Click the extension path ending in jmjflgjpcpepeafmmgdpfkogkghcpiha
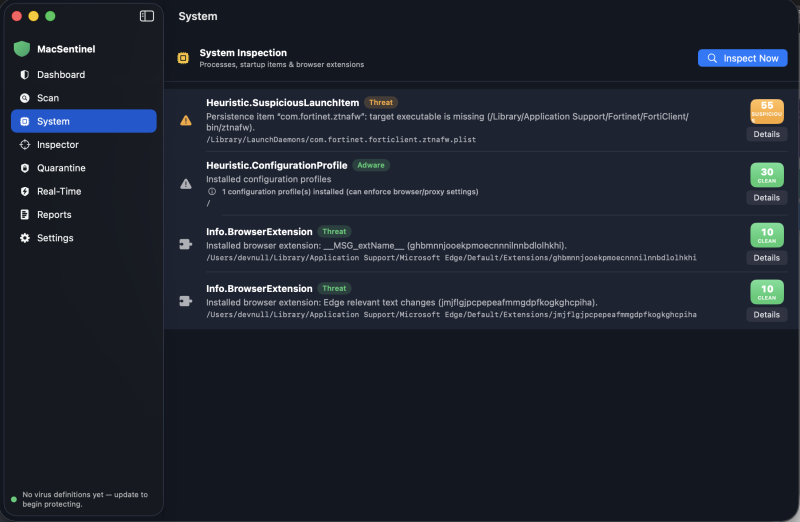The width and height of the screenshot is (800, 522). tap(451, 314)
